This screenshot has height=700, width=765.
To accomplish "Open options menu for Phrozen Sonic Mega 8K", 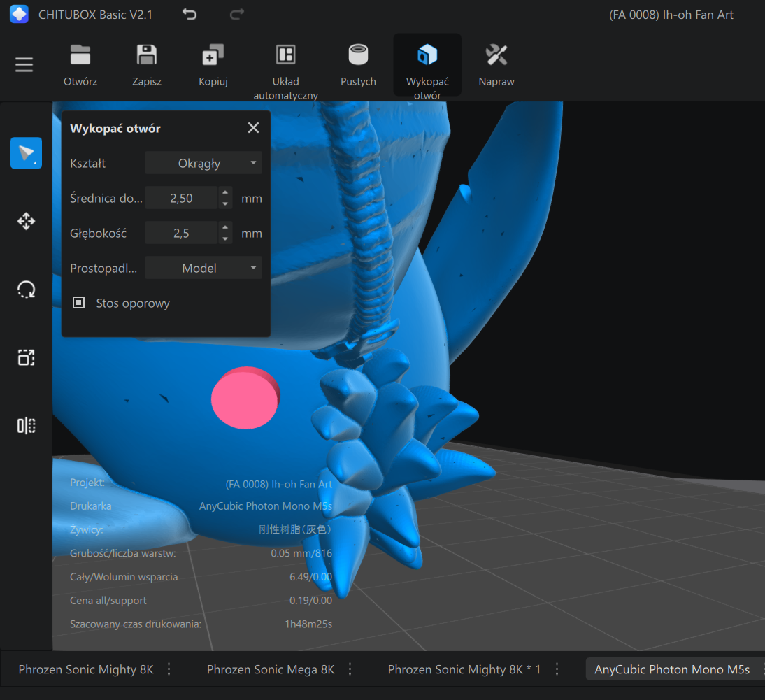I will tap(350, 669).
